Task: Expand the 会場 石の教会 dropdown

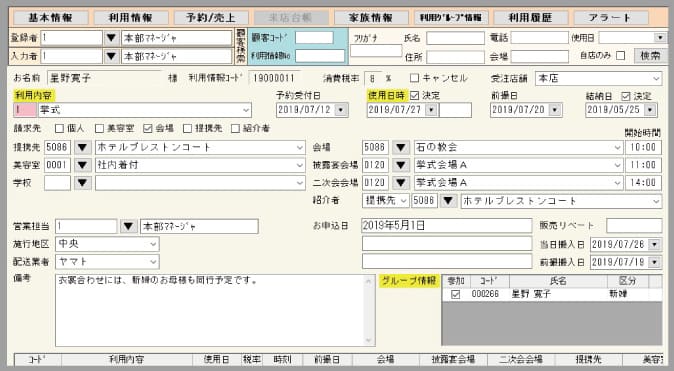Action: (x=618, y=147)
